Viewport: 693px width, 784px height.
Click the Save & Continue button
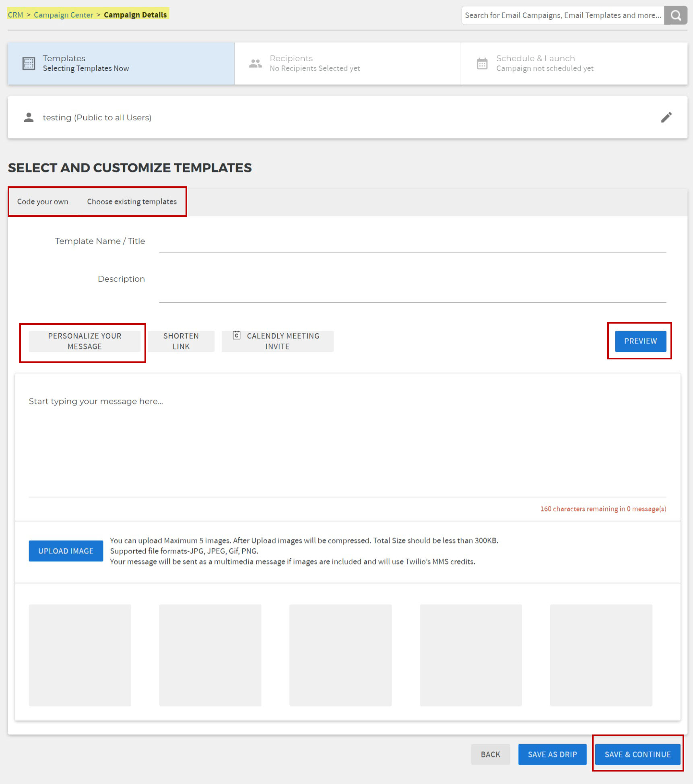click(x=638, y=755)
